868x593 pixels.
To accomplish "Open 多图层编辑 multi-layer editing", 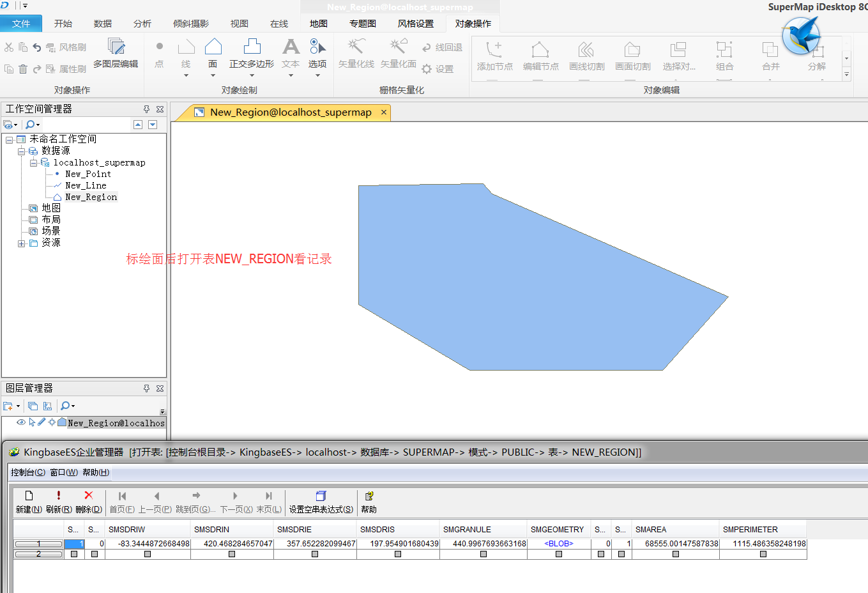I will [x=116, y=53].
